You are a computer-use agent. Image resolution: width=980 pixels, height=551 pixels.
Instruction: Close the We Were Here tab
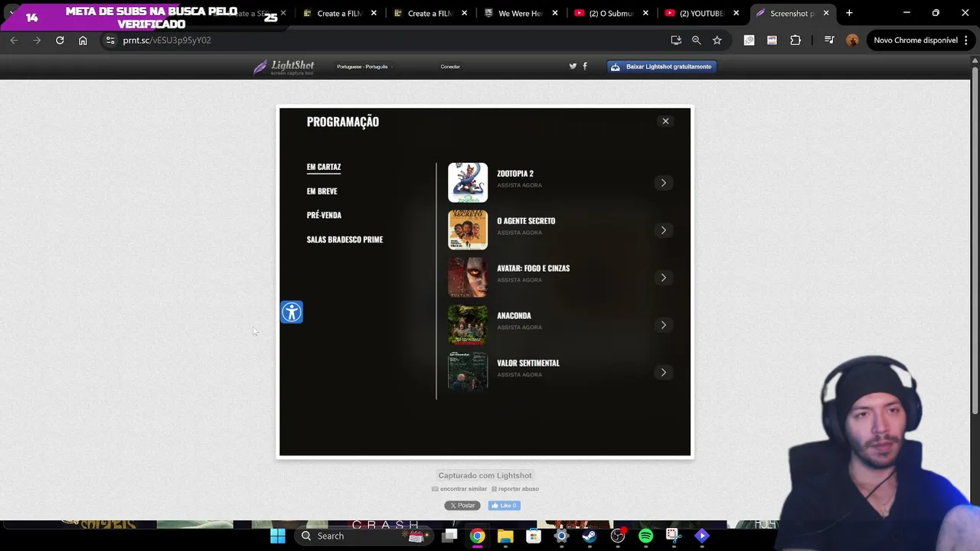(555, 13)
